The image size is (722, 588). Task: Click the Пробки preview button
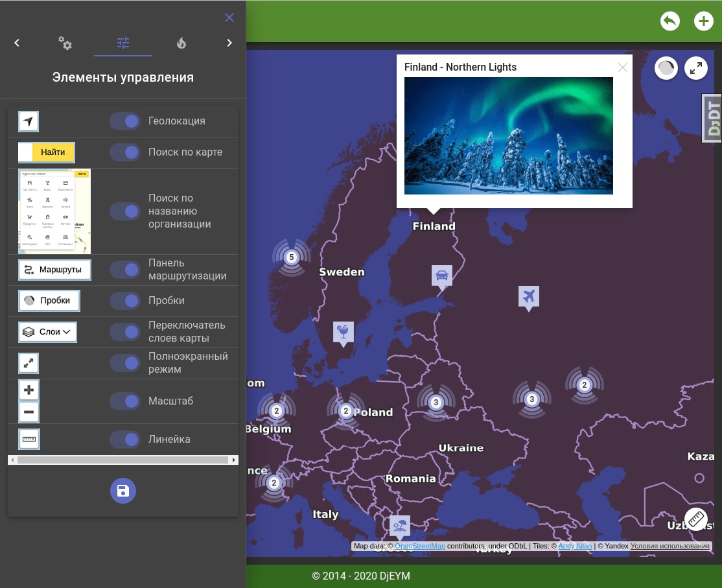tap(49, 301)
